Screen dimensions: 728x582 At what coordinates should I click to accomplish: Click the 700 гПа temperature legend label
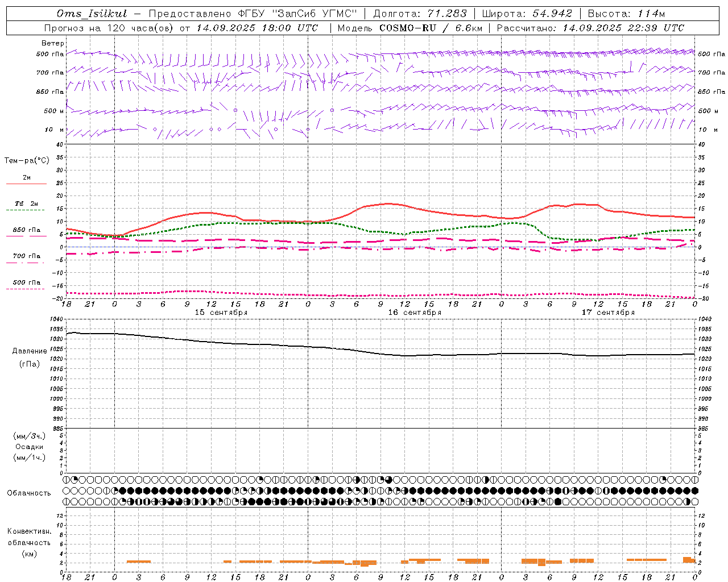27,256
